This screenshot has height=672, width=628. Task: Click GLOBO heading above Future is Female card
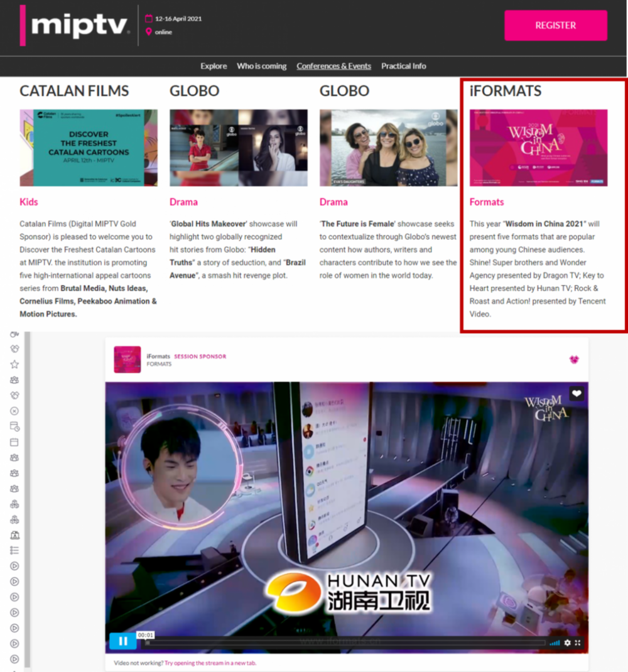[x=344, y=91]
